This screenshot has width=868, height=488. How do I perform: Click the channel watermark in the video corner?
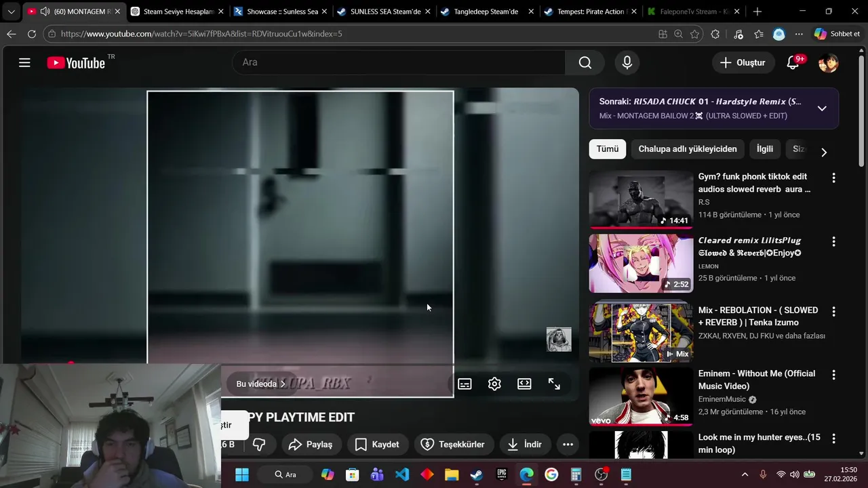click(559, 340)
